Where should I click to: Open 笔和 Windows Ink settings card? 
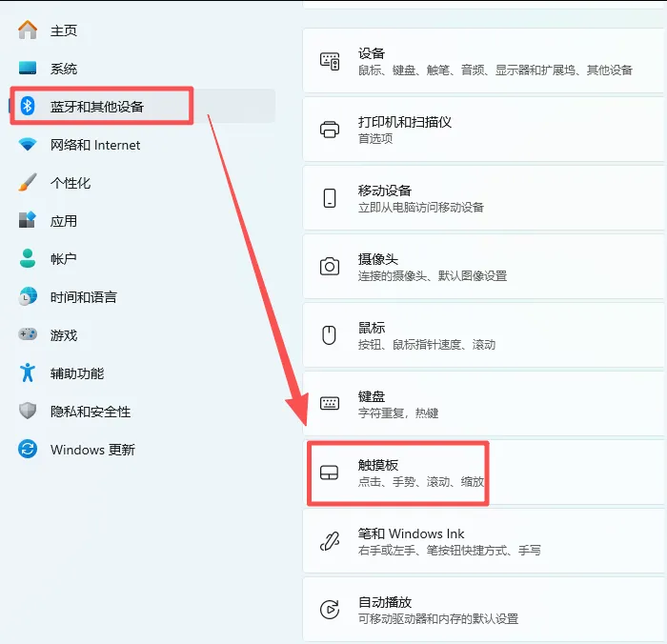coord(484,541)
